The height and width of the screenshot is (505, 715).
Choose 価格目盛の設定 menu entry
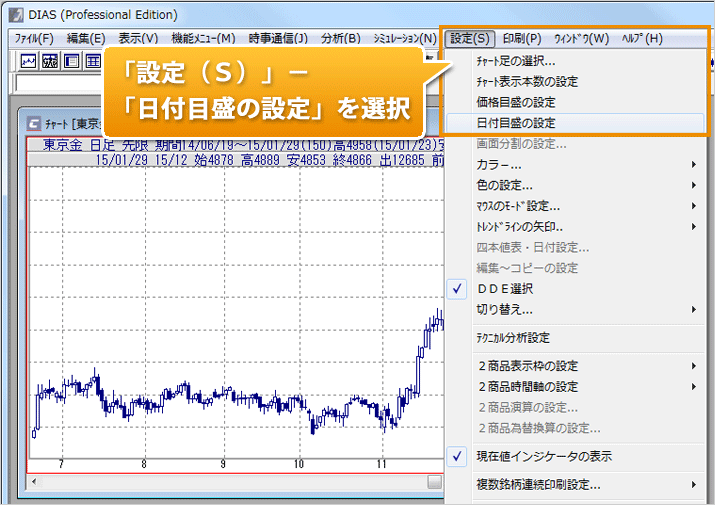point(516,102)
